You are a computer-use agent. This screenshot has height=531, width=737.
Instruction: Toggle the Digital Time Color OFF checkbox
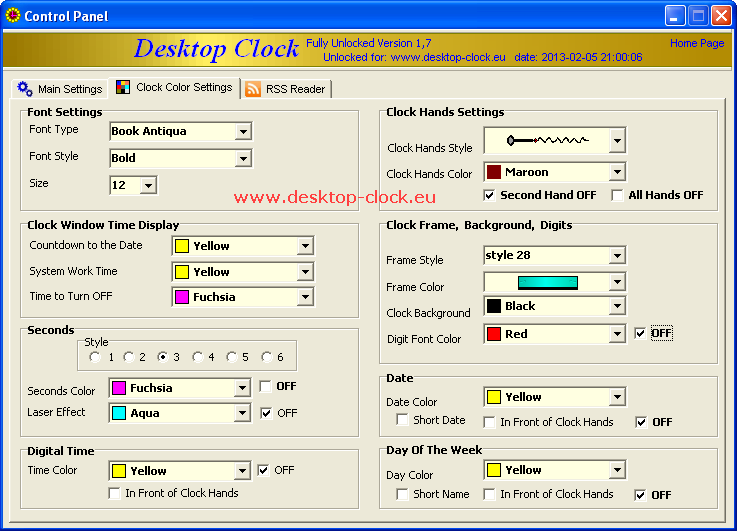[x=263, y=470]
